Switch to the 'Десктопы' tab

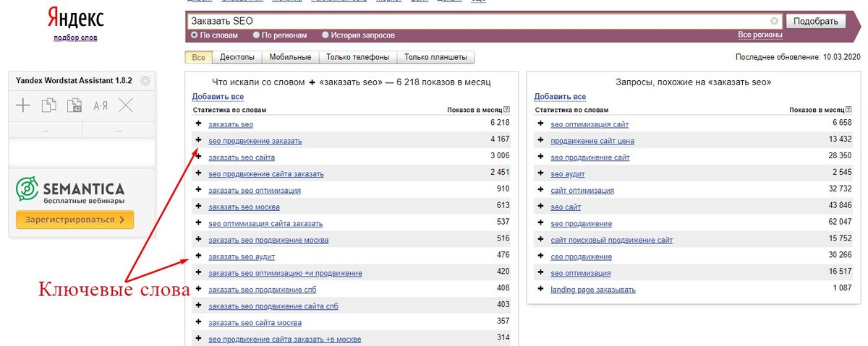coord(237,57)
